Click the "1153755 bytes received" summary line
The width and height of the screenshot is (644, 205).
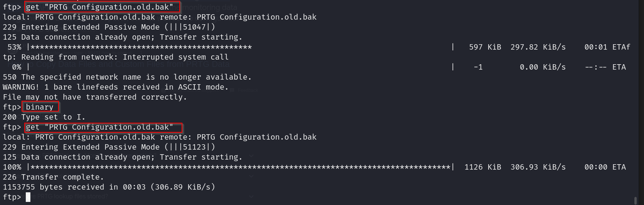point(109,187)
